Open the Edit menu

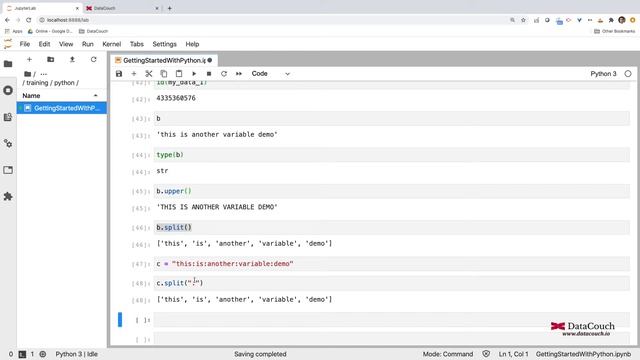point(44,44)
